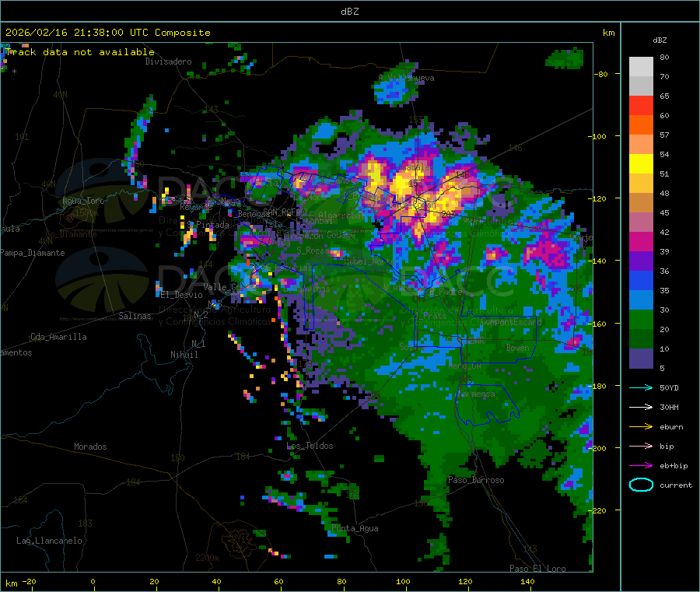Viewport: 700px width, 592px height.
Task: Click the 'A_Villanueva' map label
Action: pos(406,78)
